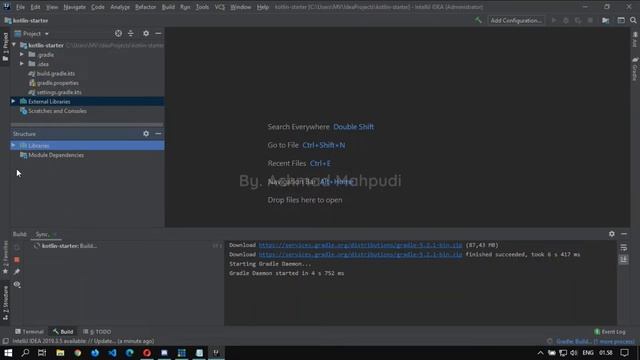
Task: Open the File menu
Action: point(20,7)
